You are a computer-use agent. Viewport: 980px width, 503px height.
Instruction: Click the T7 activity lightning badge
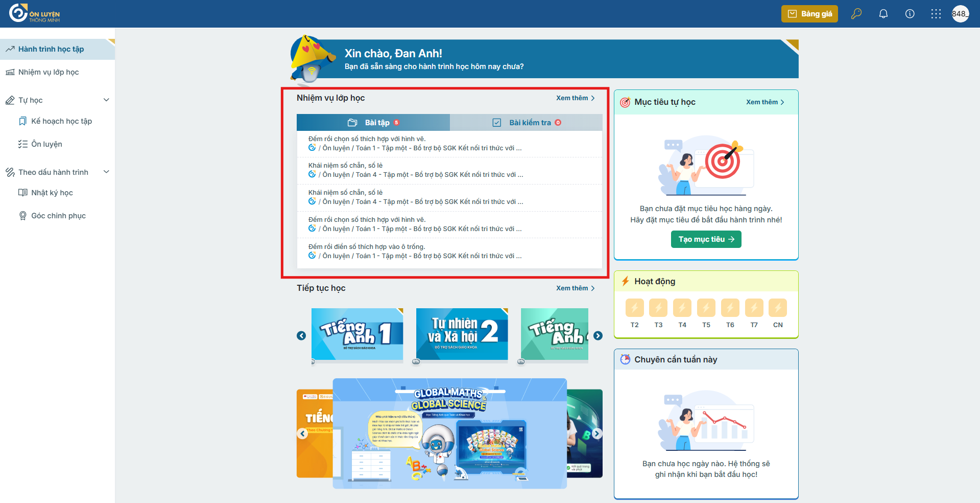coord(754,308)
